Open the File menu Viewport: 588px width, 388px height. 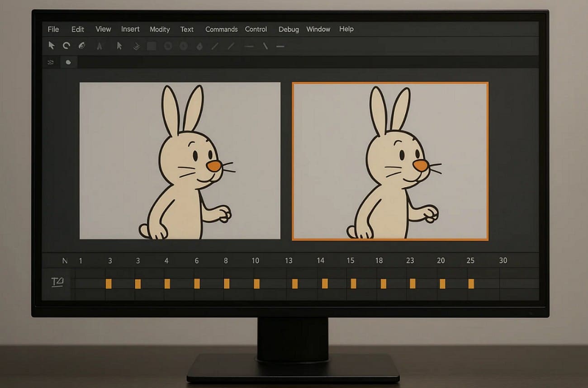(x=53, y=29)
